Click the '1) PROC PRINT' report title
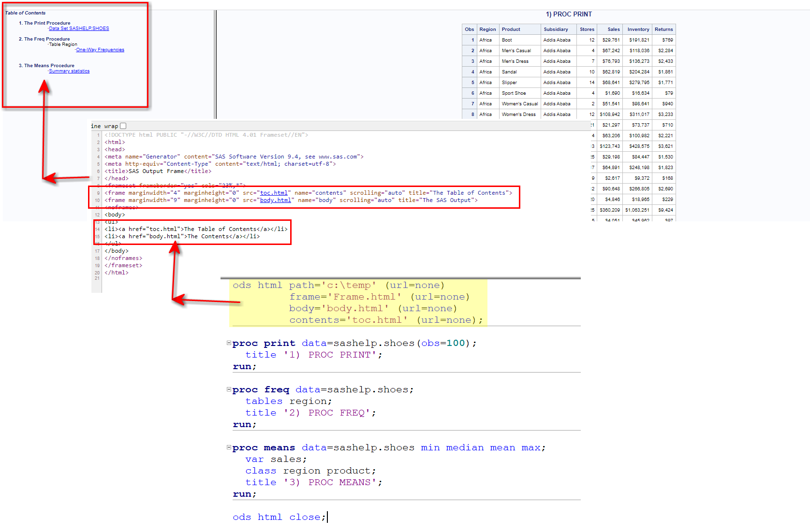This screenshot has height=532, width=810. click(x=569, y=14)
